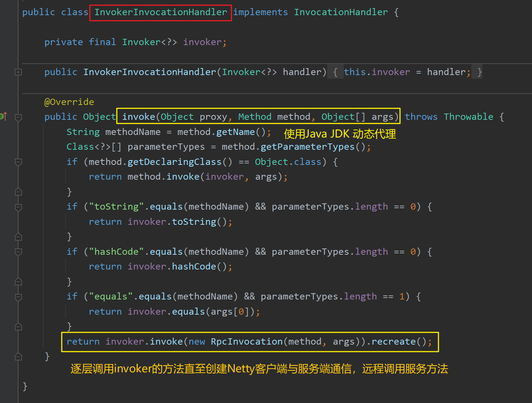Click length in the "equals" if condition

coord(360,297)
